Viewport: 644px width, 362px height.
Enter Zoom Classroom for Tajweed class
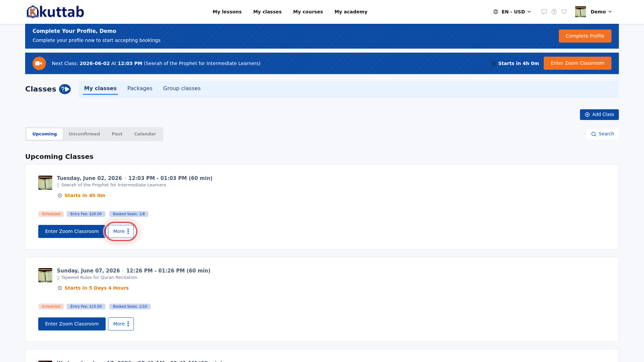[72, 324]
